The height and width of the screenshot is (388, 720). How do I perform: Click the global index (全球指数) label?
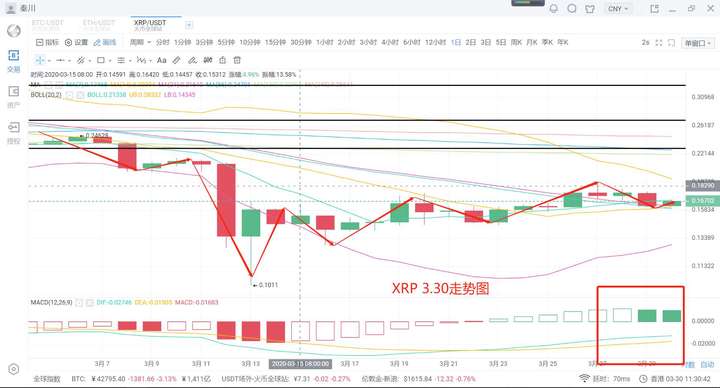46,379
